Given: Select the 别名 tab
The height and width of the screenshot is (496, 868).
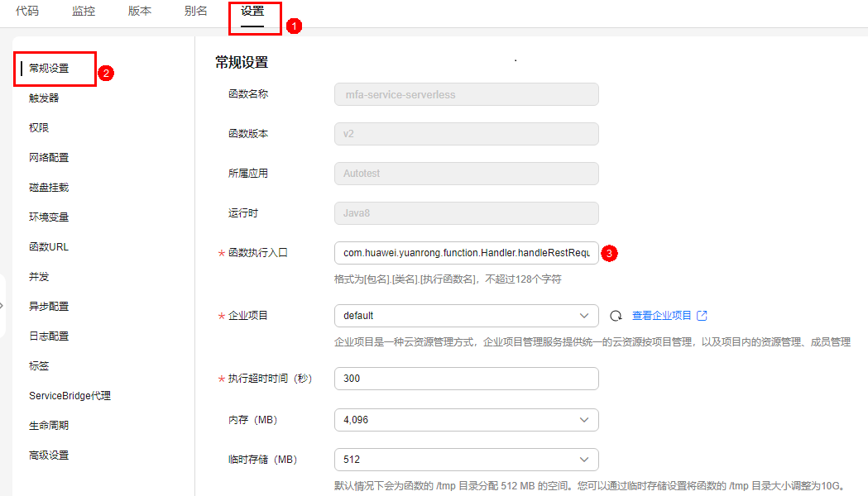Looking at the screenshot, I should coord(196,12).
